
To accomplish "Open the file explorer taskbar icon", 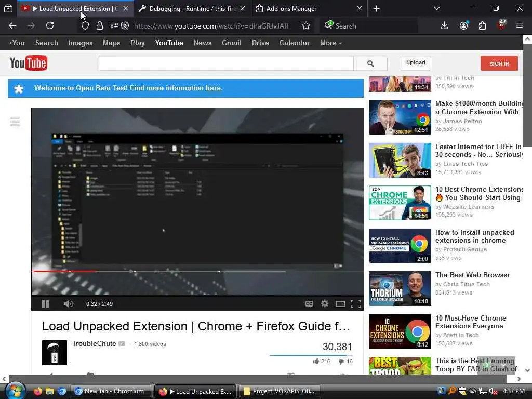I will coord(50,391).
